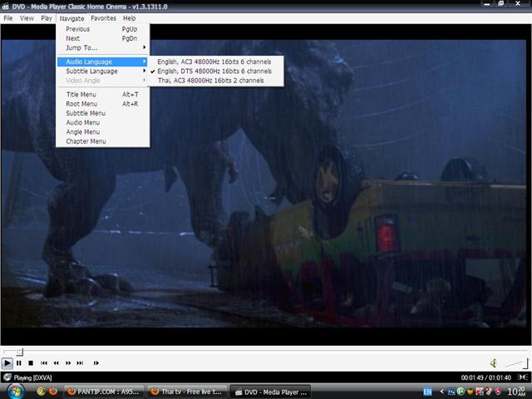Close the open Navigate menu
Viewport: 532px width, 399px height.
(71, 18)
